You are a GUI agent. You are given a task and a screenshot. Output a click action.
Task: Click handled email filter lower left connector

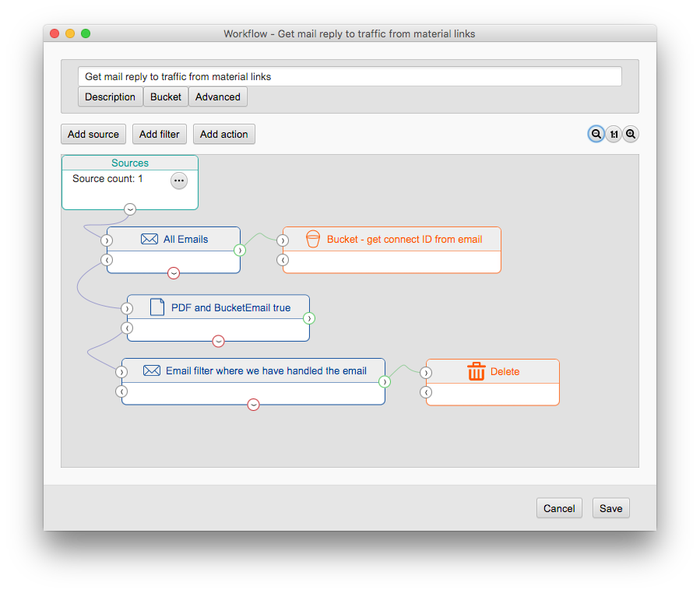(121, 391)
